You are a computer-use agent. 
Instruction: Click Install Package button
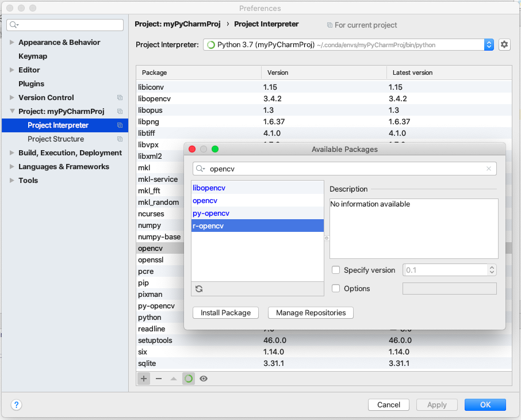(x=225, y=312)
